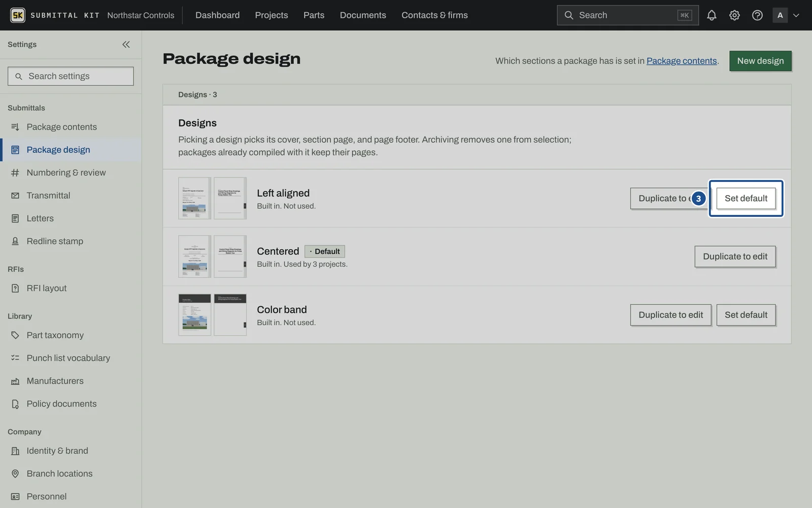Open the notifications bell
Screen dimensions: 812x508
coord(712,15)
